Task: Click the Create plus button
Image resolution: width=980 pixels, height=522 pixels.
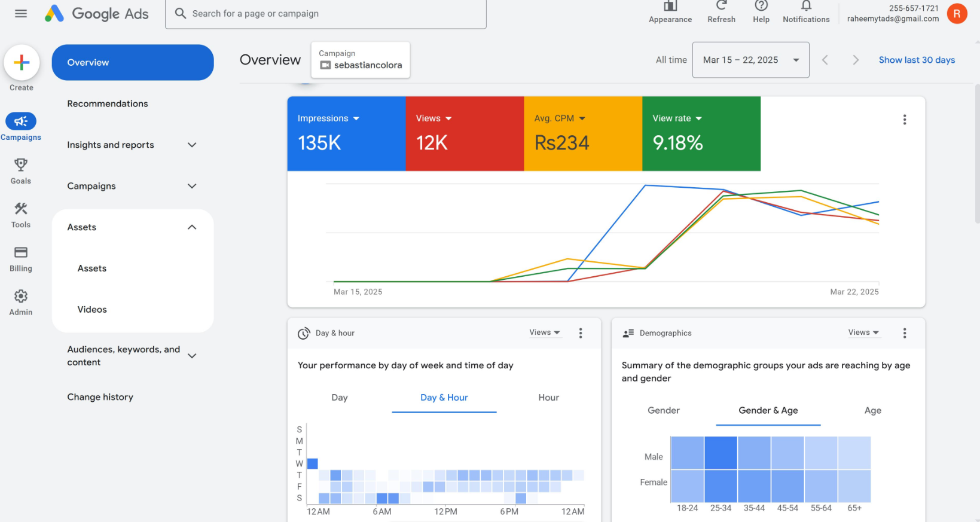Action: [x=22, y=63]
